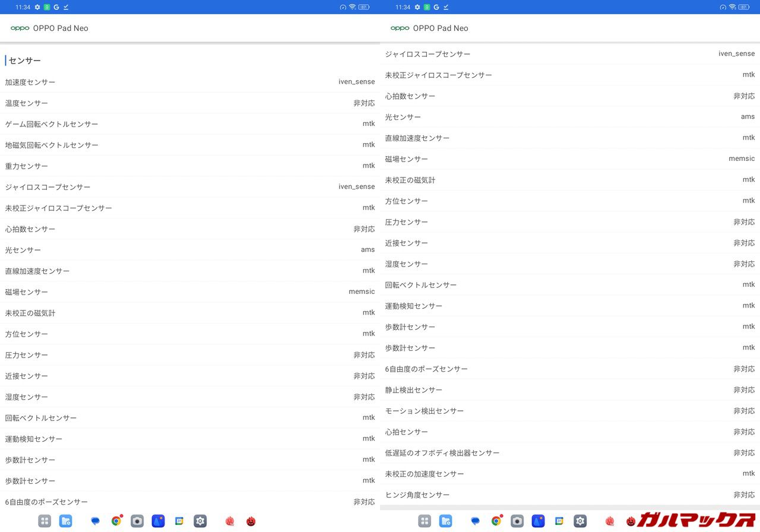Viewport: 760px width, 532px height.
Task: Select the 低遅延のオフボディ検出器センサー row
Action: coord(570,453)
